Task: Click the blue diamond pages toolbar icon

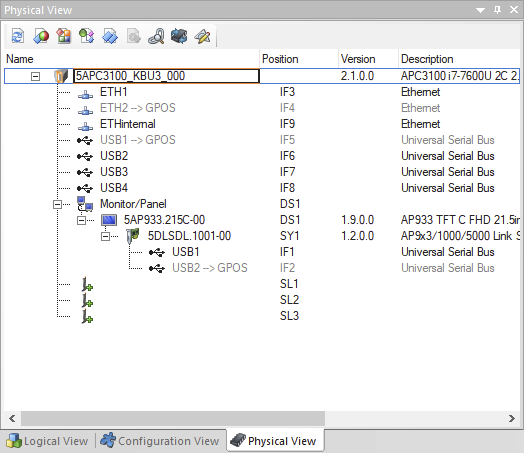Action: point(110,36)
